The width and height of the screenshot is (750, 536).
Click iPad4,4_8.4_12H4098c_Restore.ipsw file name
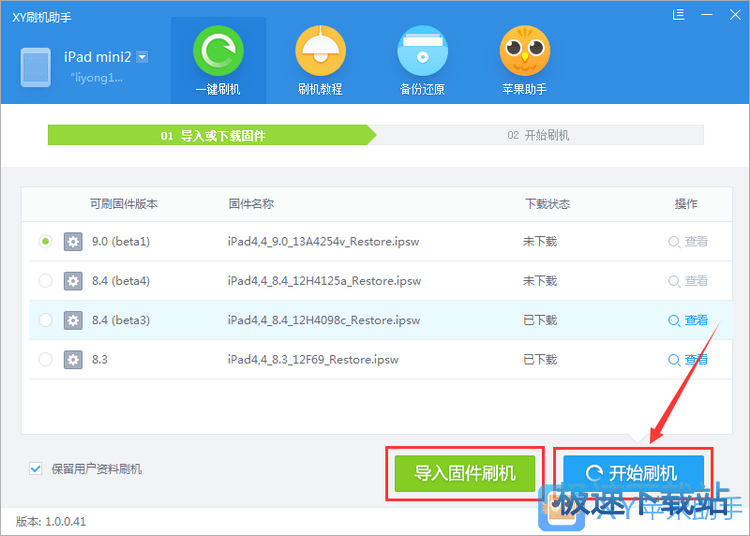[x=324, y=320]
